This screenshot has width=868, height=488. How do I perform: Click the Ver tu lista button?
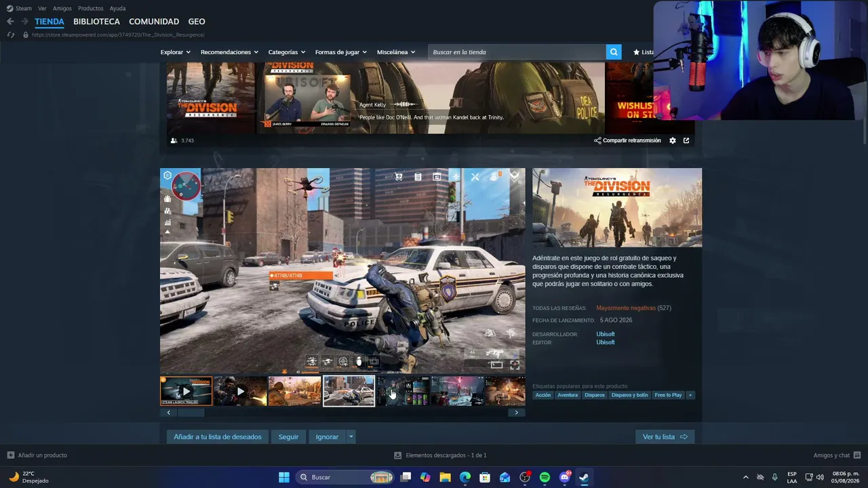665,437
